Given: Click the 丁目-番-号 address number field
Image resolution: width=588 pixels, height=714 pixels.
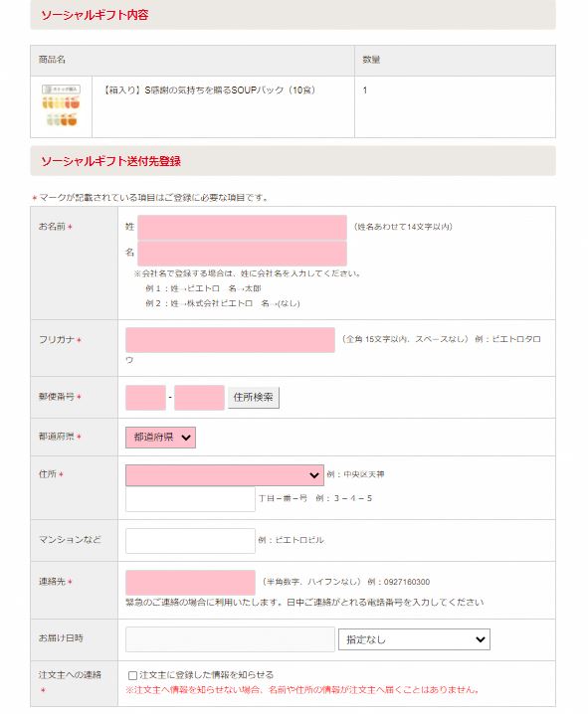Looking at the screenshot, I should click(x=190, y=499).
